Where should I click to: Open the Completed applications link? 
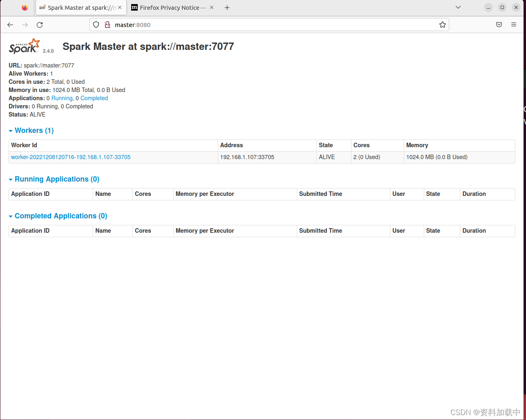94,98
